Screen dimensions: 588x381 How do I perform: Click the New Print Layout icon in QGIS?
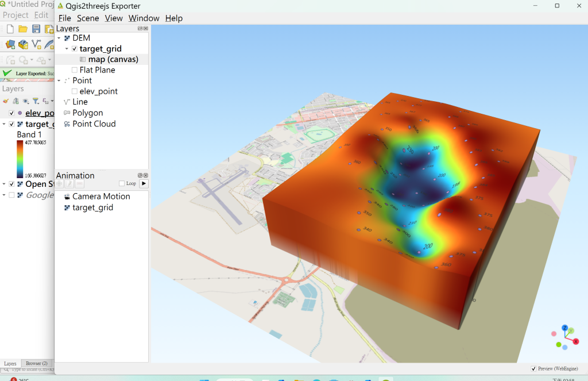coord(49,29)
